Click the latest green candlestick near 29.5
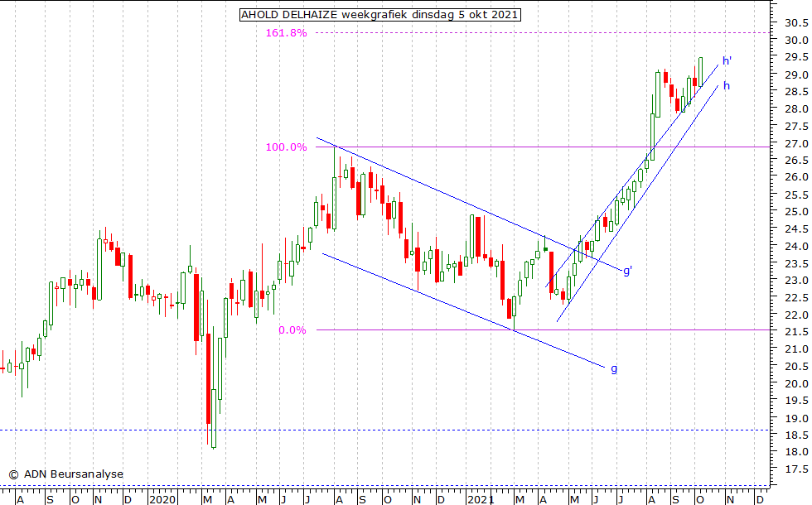 pyautogui.click(x=701, y=72)
